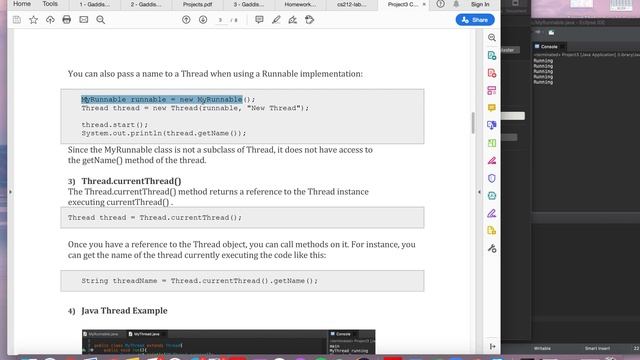This screenshot has height=360, width=640.
Task: Open the cs212-lab... document tab
Action: click(x=352, y=4)
